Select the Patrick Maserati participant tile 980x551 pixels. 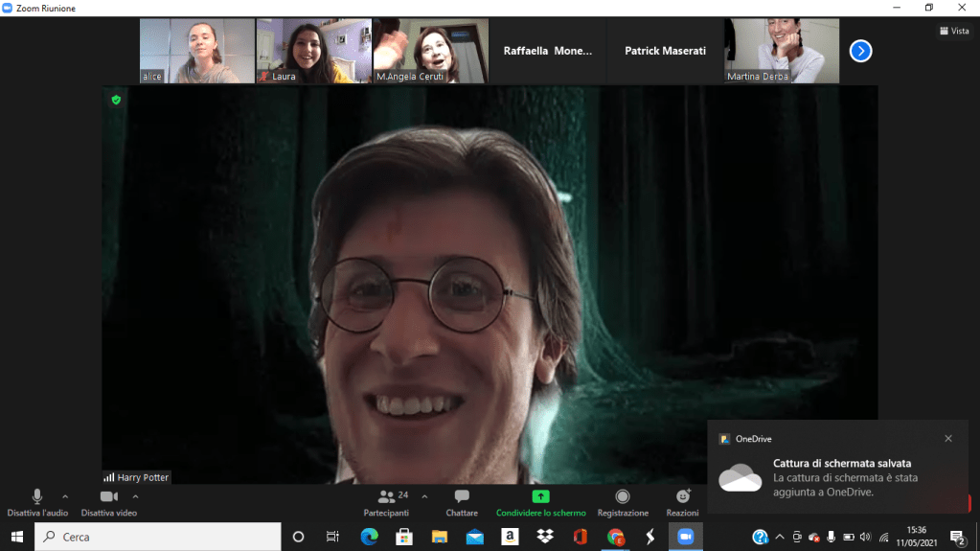tap(665, 51)
